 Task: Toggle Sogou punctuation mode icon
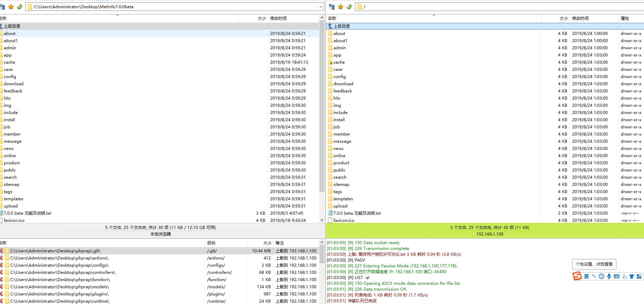click(x=594, y=276)
